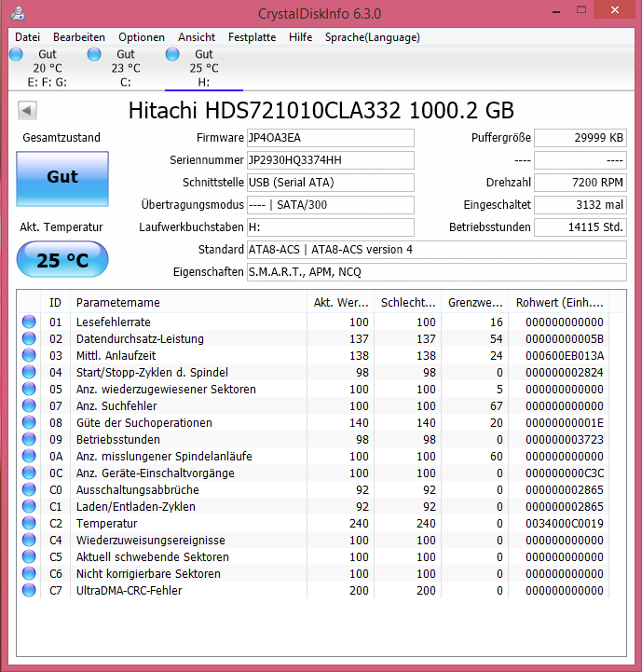The width and height of the screenshot is (642, 672).
Task: Switch to the 25 °C H: disk tab
Action: pyautogui.click(x=204, y=68)
